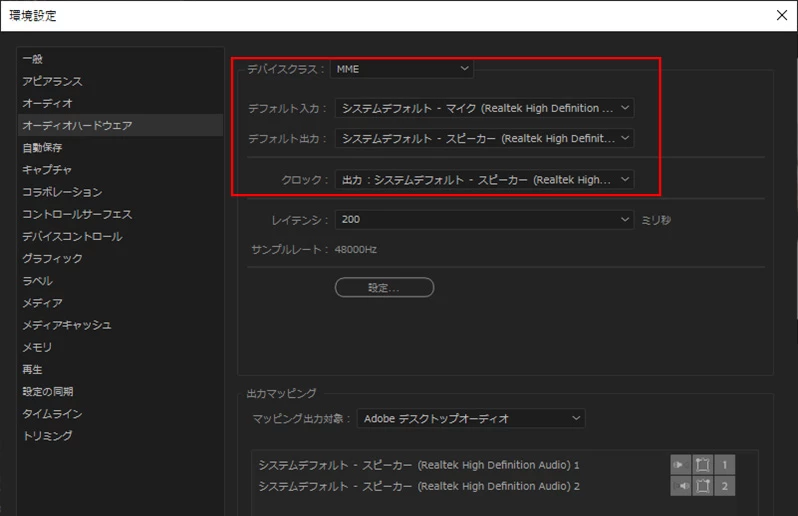Open the レイテンシ 200 dropdown

tap(484, 219)
